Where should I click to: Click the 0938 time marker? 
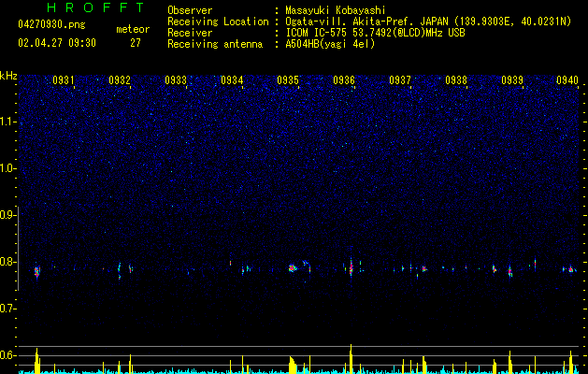[x=456, y=80]
